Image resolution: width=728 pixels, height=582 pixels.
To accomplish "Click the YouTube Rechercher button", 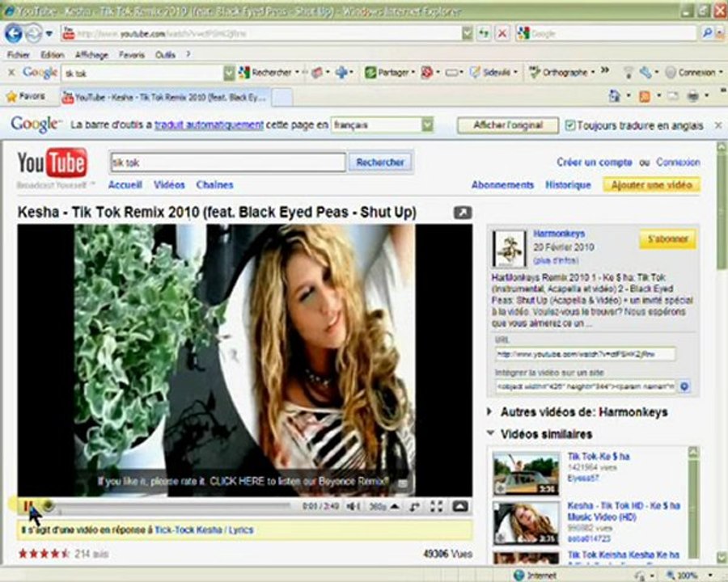I will coord(380,162).
